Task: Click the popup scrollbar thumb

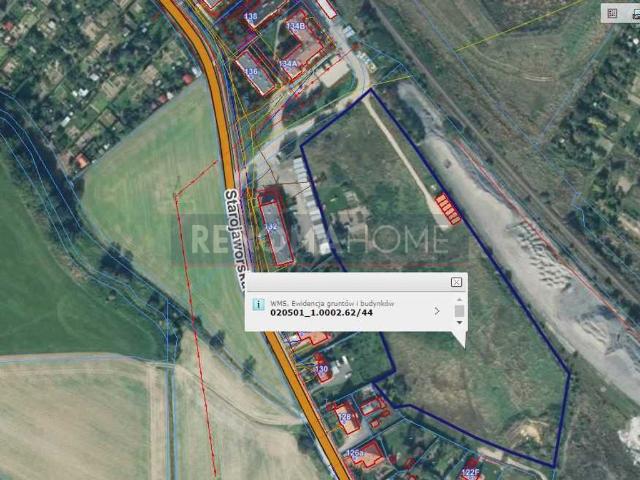Action: [x=459, y=311]
